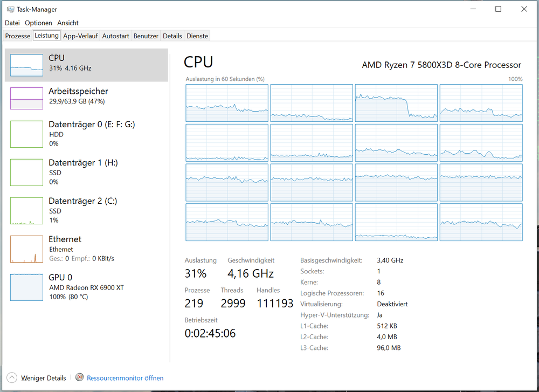Click the Ressourcenmonitor icon at the bottom
The height and width of the screenshot is (392, 539).
coord(80,378)
